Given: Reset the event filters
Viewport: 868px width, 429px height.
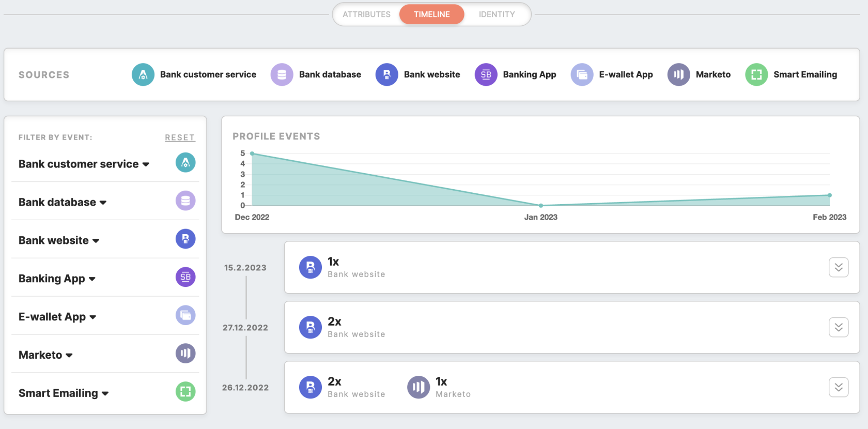Looking at the screenshot, I should (180, 137).
